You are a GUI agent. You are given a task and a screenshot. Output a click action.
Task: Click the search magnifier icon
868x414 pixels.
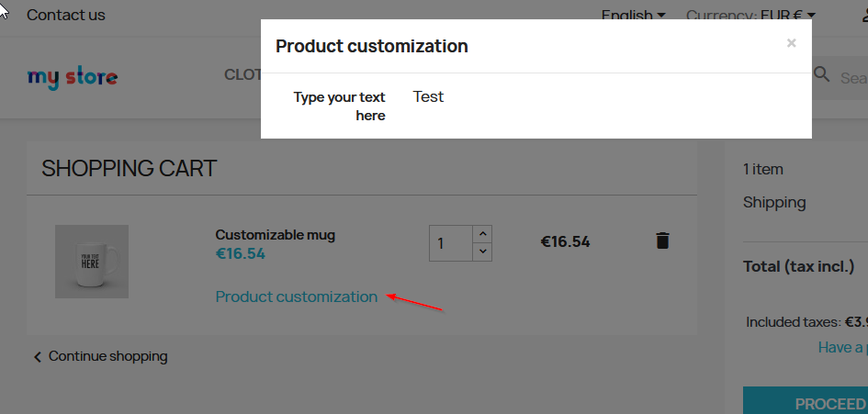(x=822, y=75)
